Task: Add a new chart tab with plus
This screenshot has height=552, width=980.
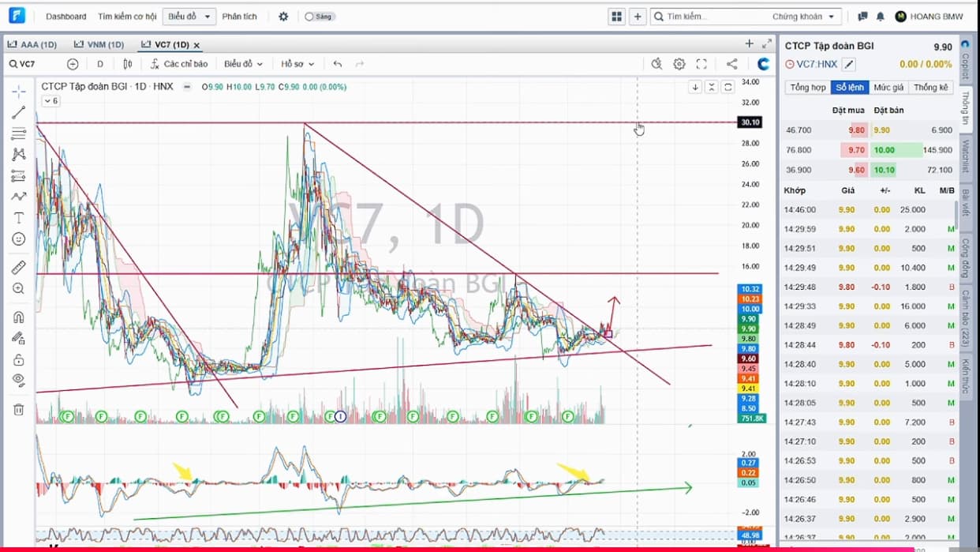Action: point(750,44)
